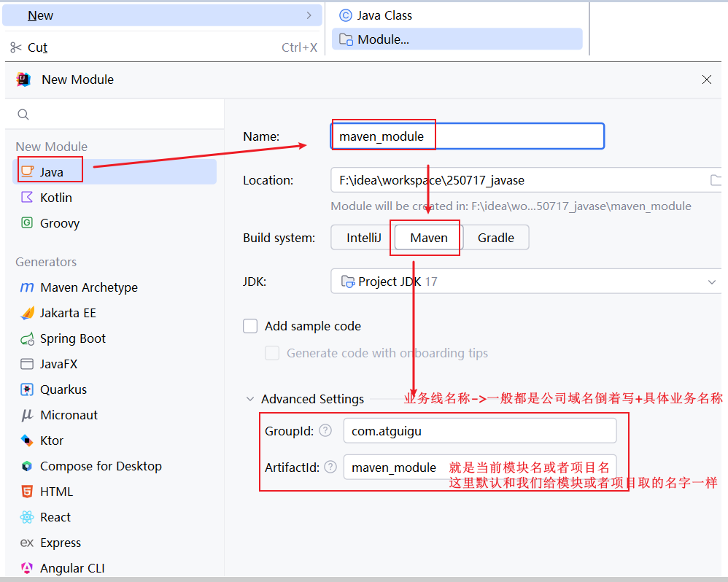Choose Java Class from the submenu
The height and width of the screenshot is (582, 728).
457,15
